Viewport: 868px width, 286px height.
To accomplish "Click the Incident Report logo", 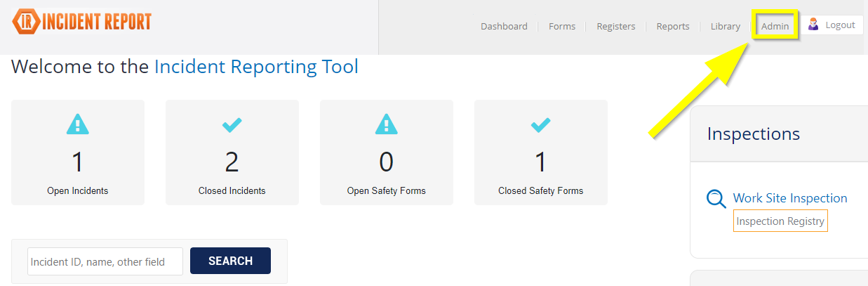I will tap(82, 22).
